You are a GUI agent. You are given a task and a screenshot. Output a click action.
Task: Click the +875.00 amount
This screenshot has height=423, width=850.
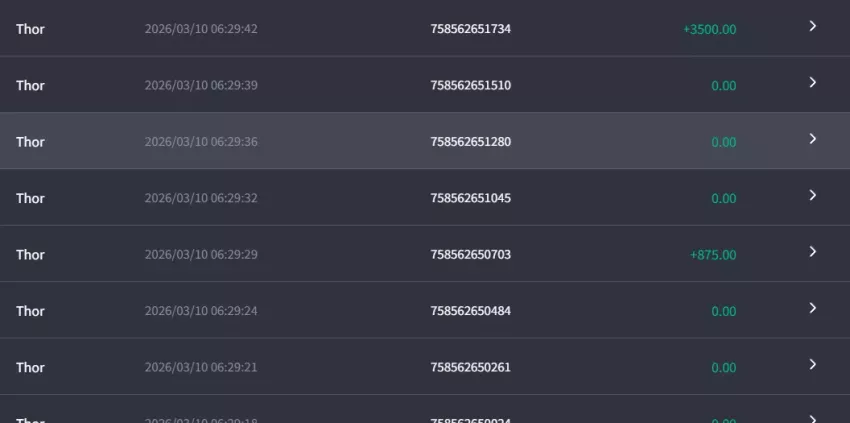point(713,255)
